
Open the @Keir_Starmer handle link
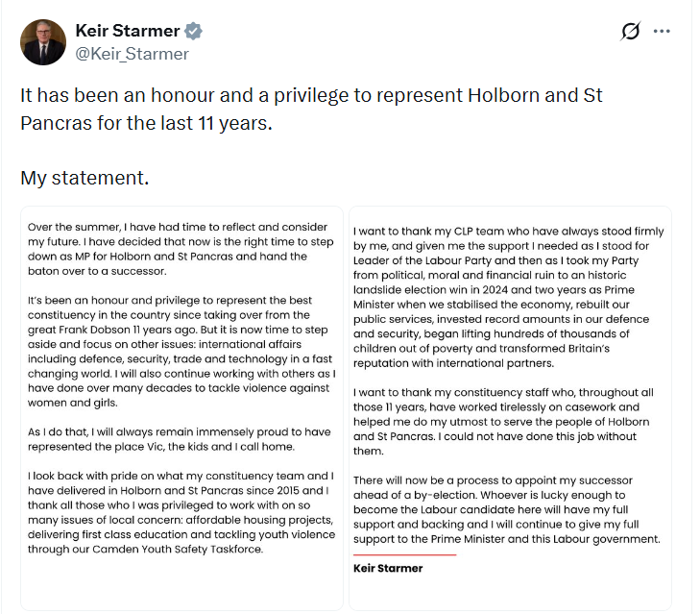[x=132, y=54]
